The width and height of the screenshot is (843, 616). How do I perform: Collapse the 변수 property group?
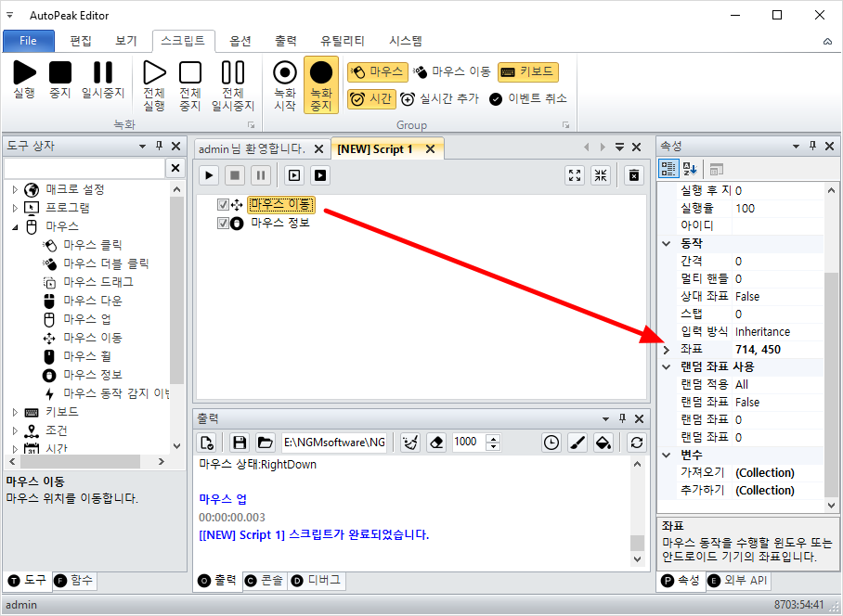666,455
